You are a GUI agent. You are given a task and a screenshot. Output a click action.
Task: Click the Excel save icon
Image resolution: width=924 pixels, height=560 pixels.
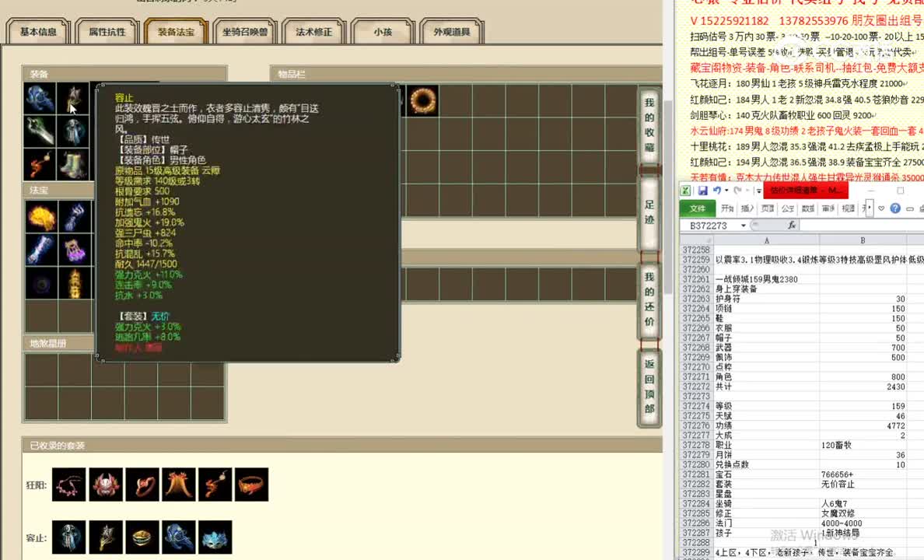pyautogui.click(x=702, y=191)
